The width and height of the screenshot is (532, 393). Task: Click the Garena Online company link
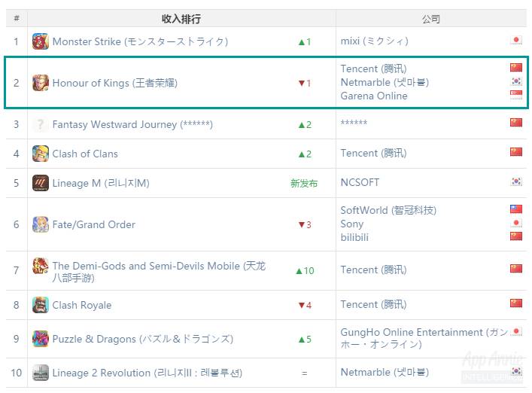click(374, 96)
